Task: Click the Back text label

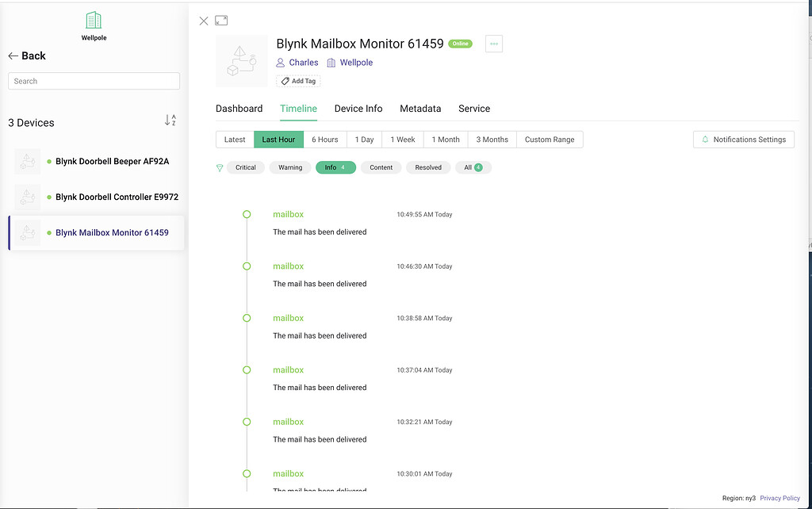Action: tap(33, 56)
